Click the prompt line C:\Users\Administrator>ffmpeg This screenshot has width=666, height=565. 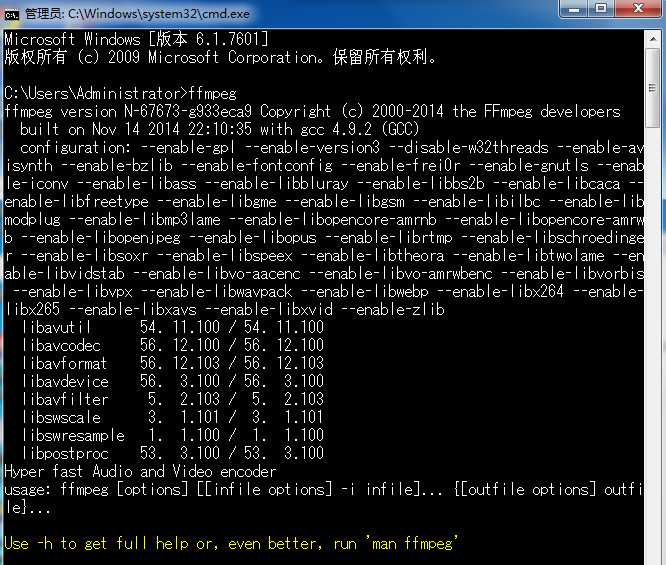120,93
